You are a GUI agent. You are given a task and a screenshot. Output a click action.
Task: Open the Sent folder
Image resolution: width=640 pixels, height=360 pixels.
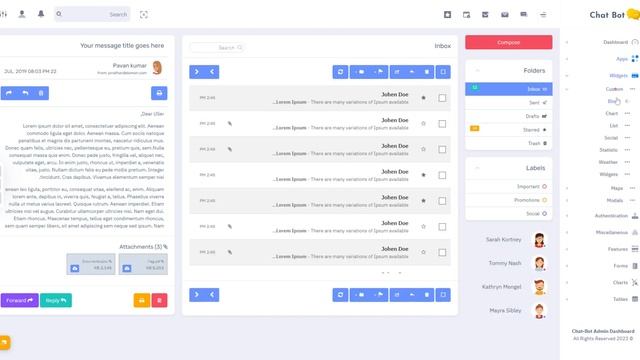tap(509, 102)
